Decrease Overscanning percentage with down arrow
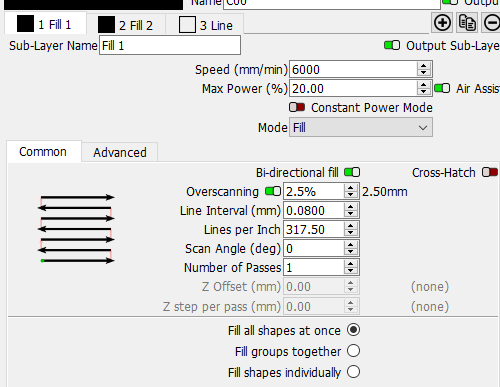The width and height of the screenshot is (500, 387). [x=350, y=195]
